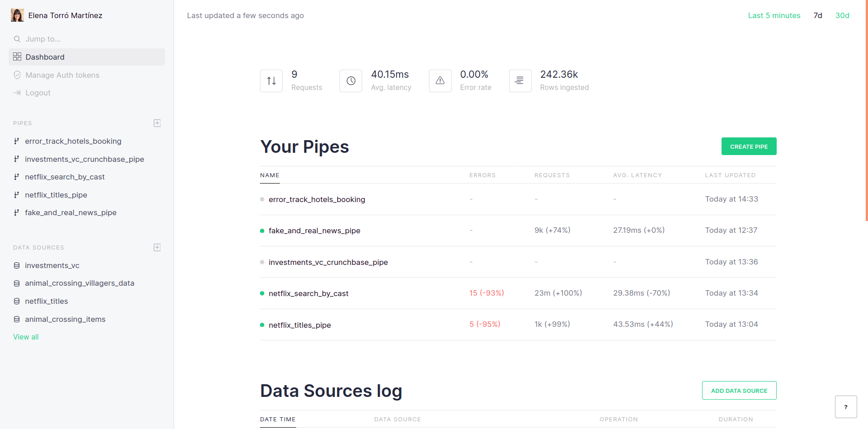Click the Jump to search field
Viewport: 868px width, 429px height.
tap(43, 39)
